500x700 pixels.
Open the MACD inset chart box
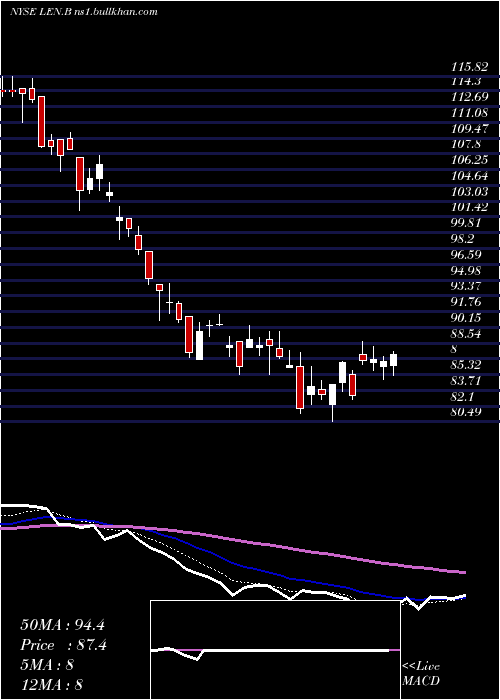[x=275, y=650]
